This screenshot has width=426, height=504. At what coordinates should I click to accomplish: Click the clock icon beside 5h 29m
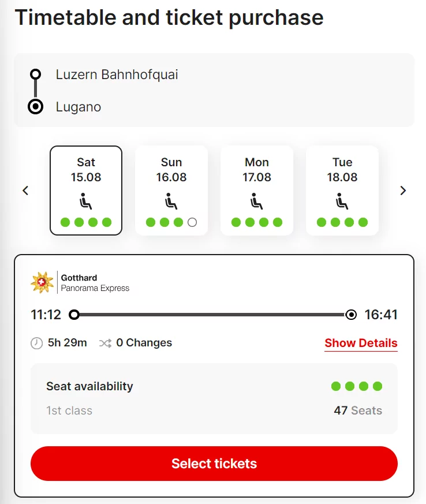click(x=37, y=344)
